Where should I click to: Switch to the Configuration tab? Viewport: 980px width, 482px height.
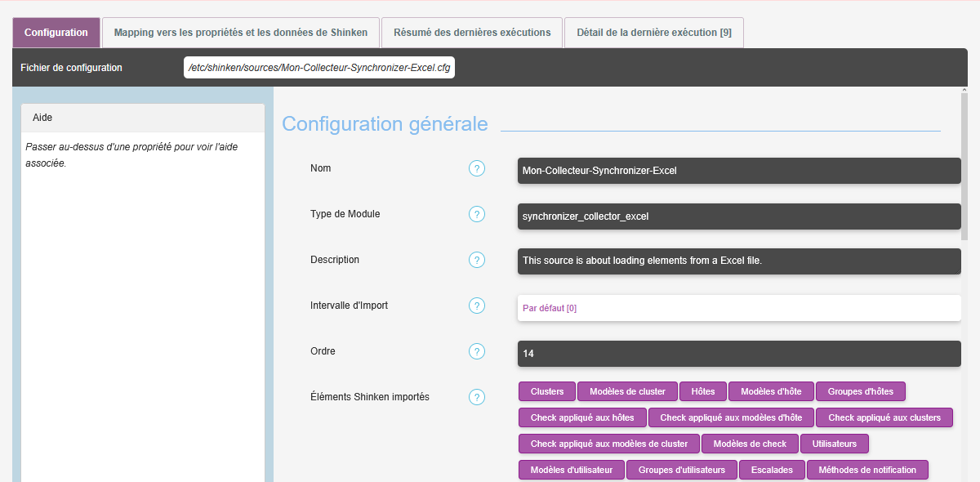(56, 33)
